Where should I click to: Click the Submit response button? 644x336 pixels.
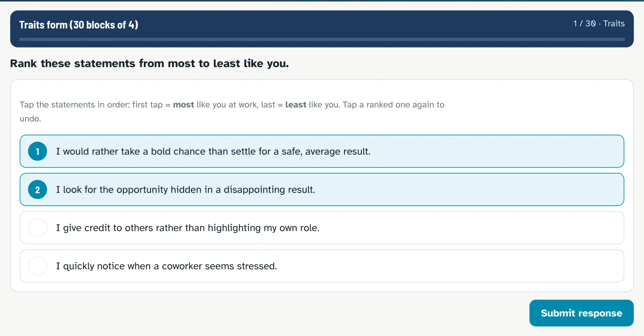tap(581, 313)
